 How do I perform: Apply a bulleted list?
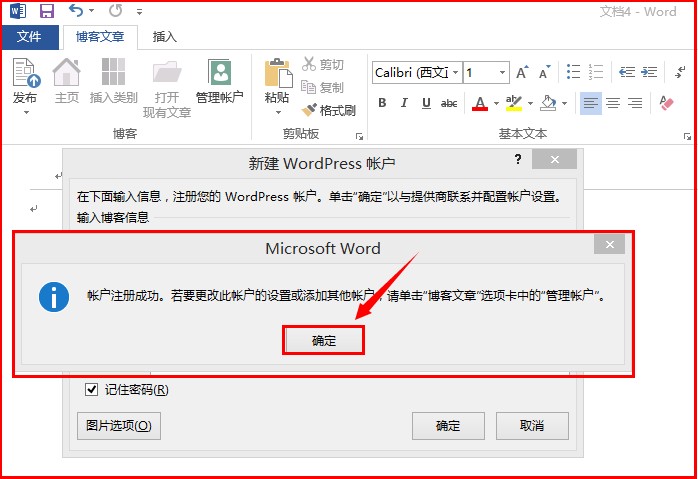pos(573,71)
